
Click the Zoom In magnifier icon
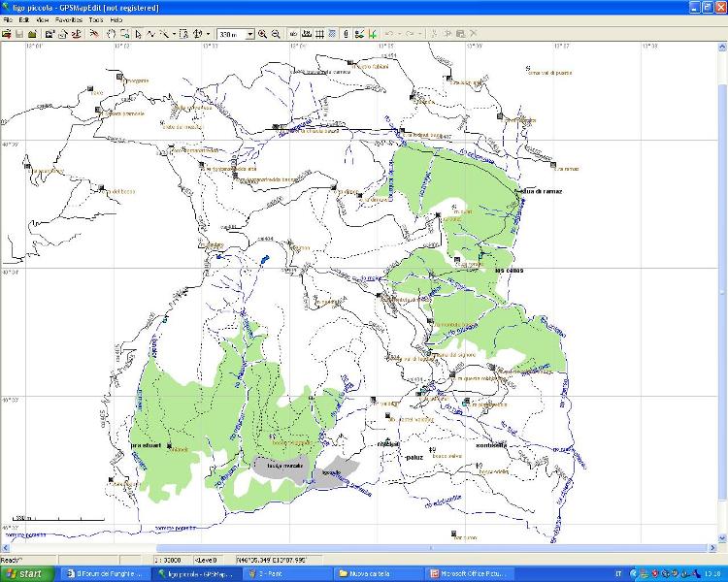tap(262, 34)
